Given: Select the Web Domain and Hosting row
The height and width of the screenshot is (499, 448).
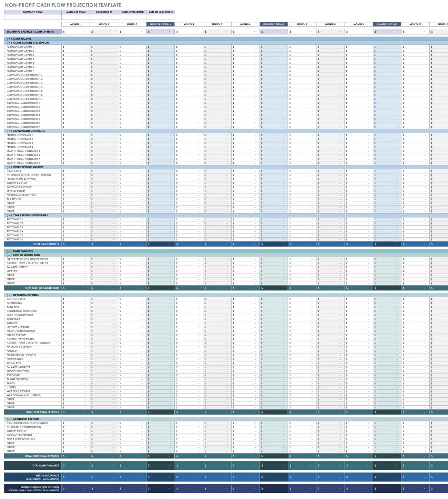Looking at the screenshot, I should pos(23,396).
